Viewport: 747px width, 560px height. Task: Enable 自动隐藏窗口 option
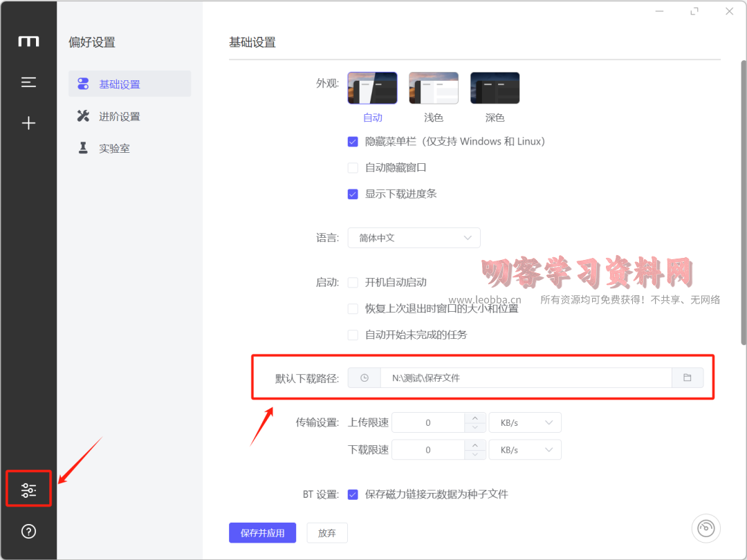pos(353,167)
